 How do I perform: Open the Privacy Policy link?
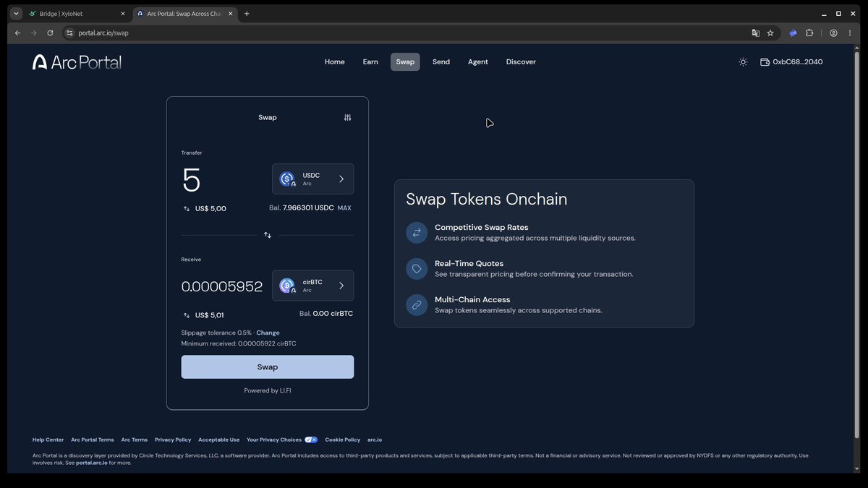pyautogui.click(x=173, y=440)
